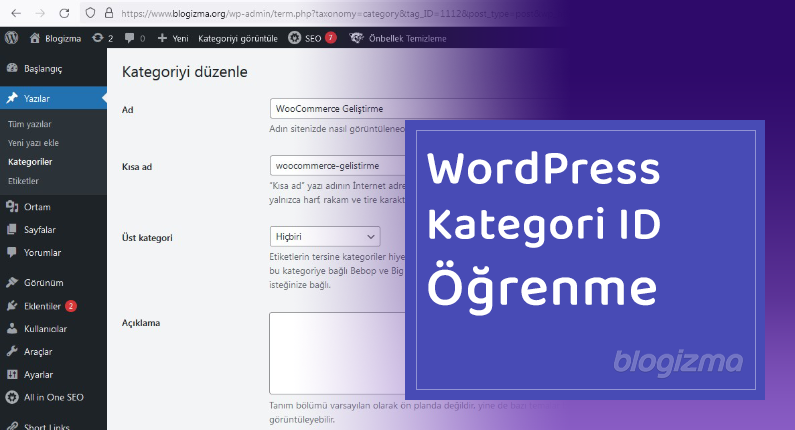Click the Yazılar pushpin icon
Screen dimensions: 795x430
[x=12, y=98]
